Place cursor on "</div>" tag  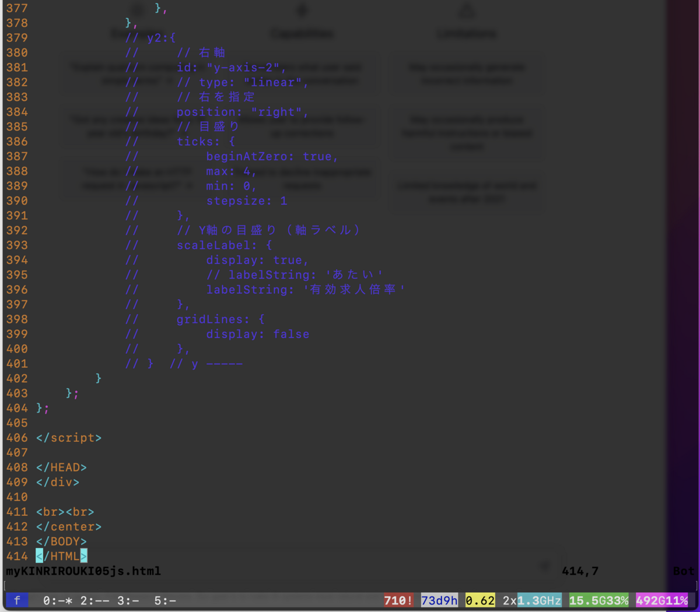(58, 482)
